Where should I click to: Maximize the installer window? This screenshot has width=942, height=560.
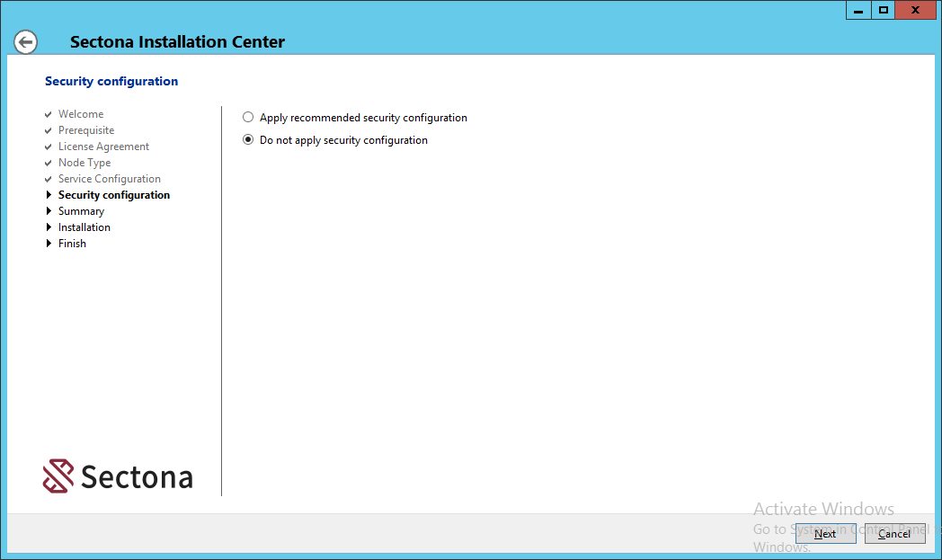pyautogui.click(x=884, y=10)
